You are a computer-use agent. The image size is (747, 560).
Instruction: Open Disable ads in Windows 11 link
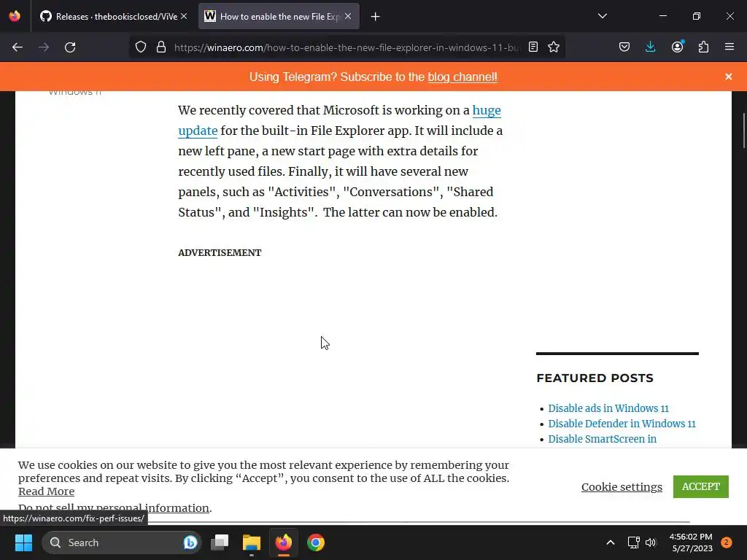pyautogui.click(x=608, y=408)
